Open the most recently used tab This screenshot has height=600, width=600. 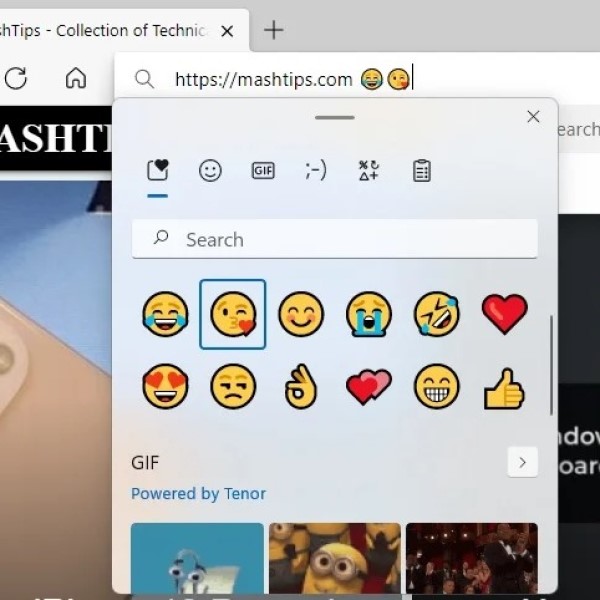pos(158,171)
